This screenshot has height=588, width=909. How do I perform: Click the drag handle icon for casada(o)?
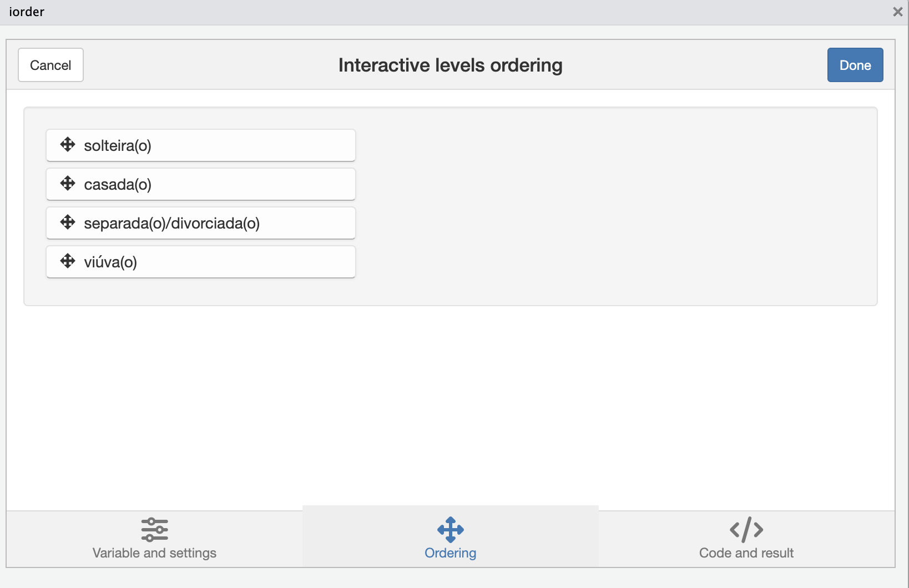pos(68,184)
